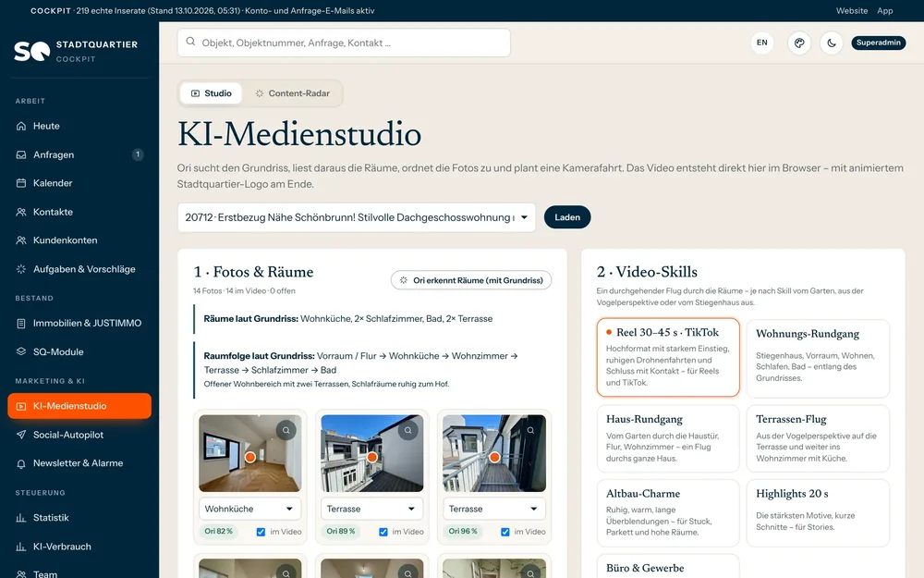Click the SQ-Module layers icon
Screen dimensions: 924x578
tap(21, 351)
